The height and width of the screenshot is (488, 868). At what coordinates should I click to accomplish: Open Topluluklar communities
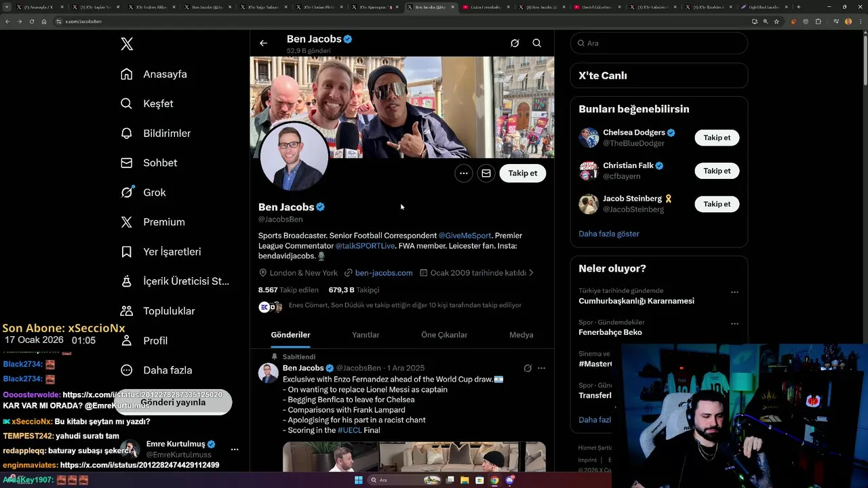point(157,311)
